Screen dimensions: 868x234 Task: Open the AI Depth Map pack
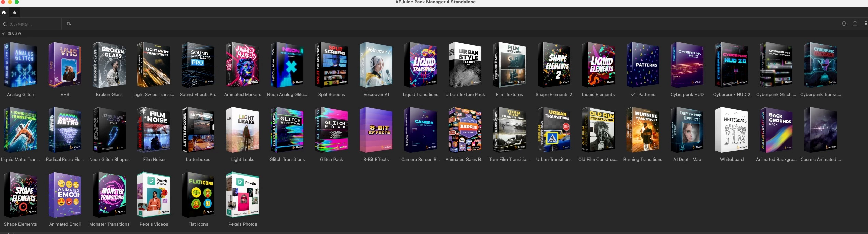point(687,130)
